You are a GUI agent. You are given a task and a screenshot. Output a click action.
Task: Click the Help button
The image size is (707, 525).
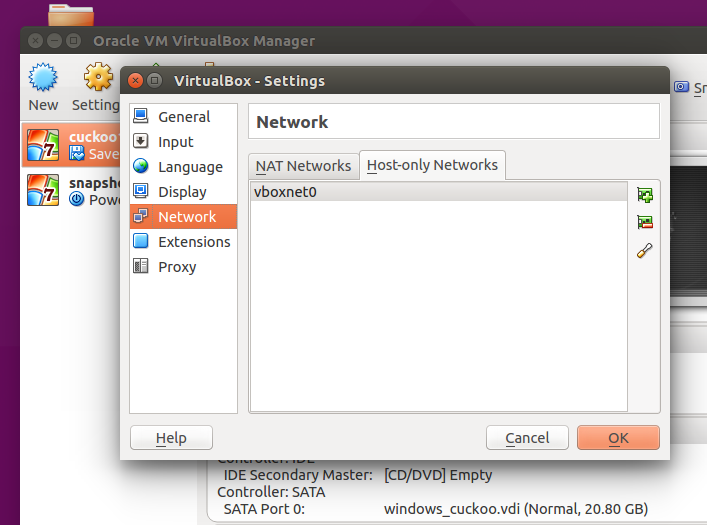coord(171,438)
